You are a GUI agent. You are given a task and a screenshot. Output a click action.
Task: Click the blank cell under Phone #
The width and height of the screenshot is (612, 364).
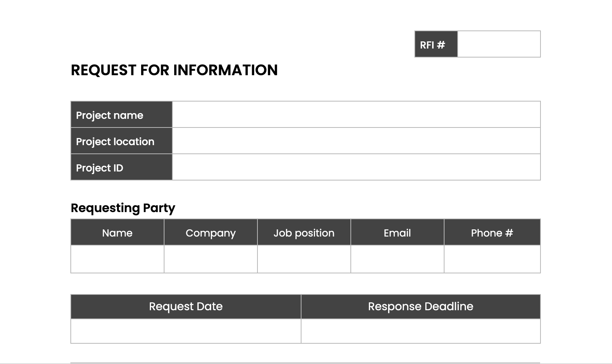[492, 259]
